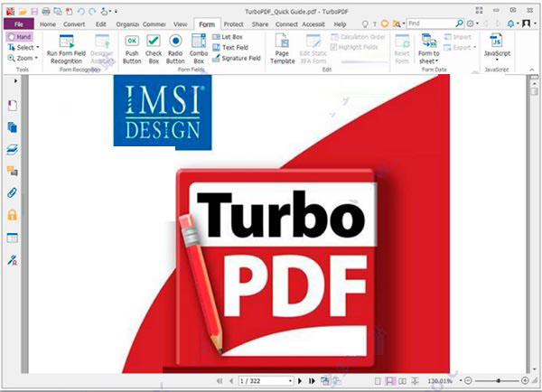Screen dimensions: 542x392
Task: Click the magnifier search icon in Find box
Action: click(460, 23)
